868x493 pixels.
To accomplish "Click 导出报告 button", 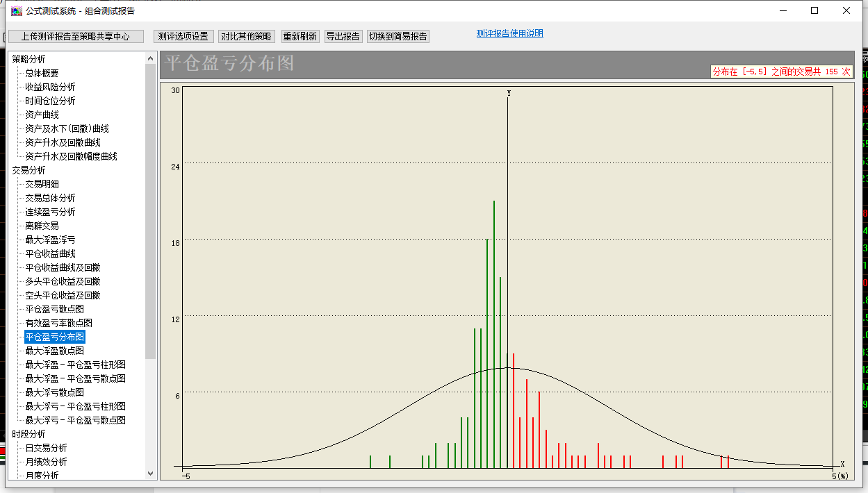I will (343, 36).
